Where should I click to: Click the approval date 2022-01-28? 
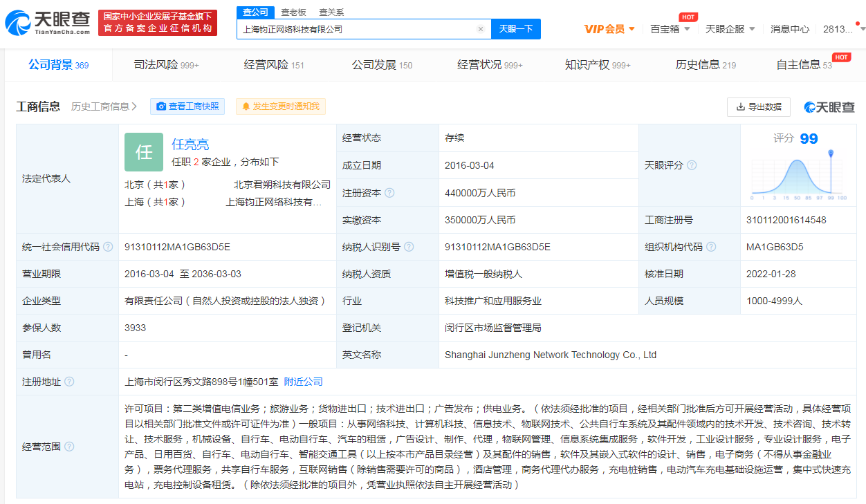771,274
